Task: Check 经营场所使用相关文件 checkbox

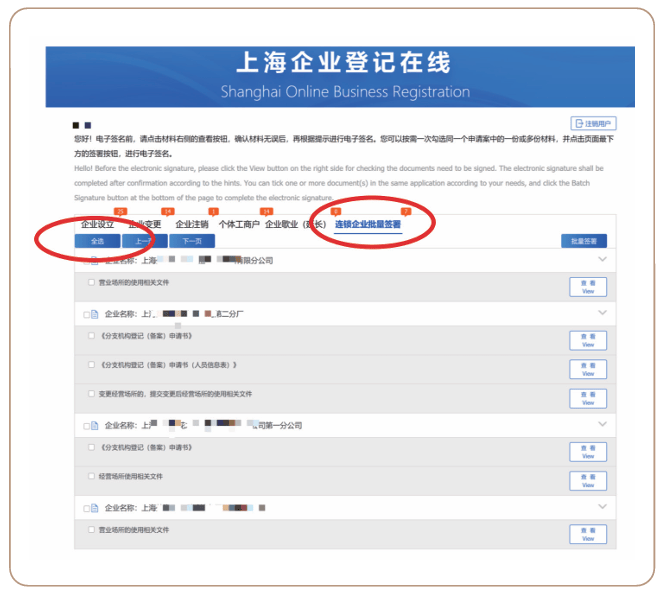Action: click(91, 476)
